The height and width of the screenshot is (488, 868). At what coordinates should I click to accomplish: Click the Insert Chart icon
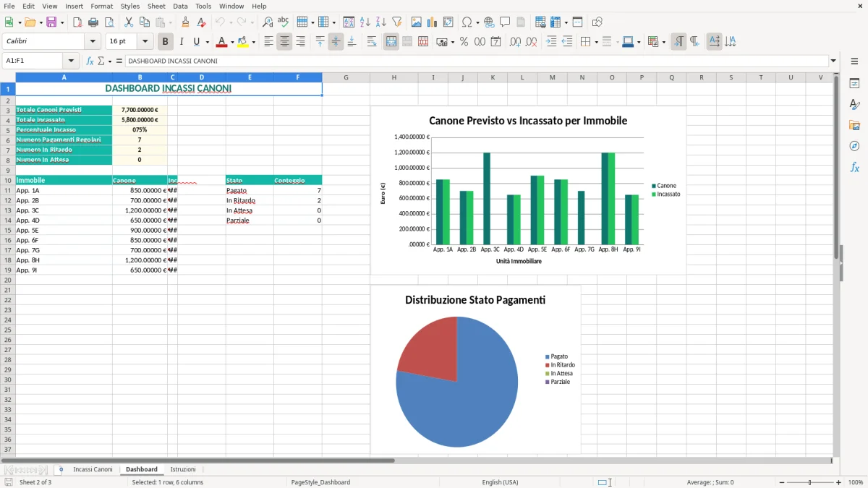tap(433, 22)
